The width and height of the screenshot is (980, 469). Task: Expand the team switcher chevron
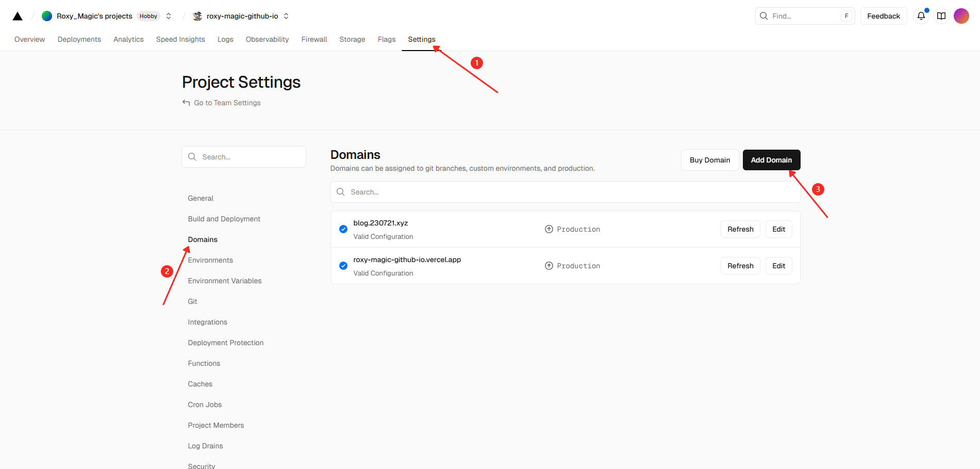pos(169,16)
